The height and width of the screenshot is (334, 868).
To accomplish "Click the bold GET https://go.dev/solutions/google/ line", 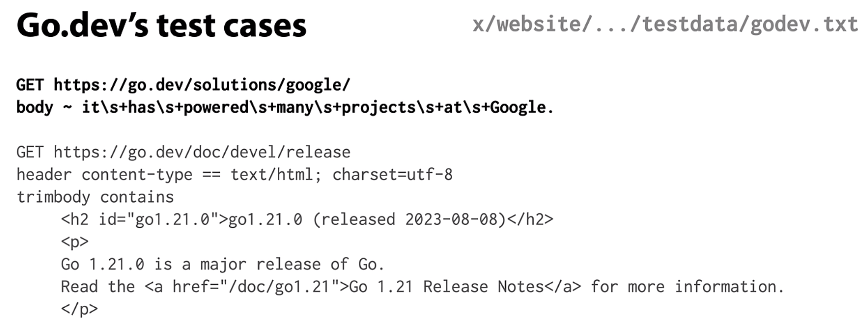I will click(183, 85).
